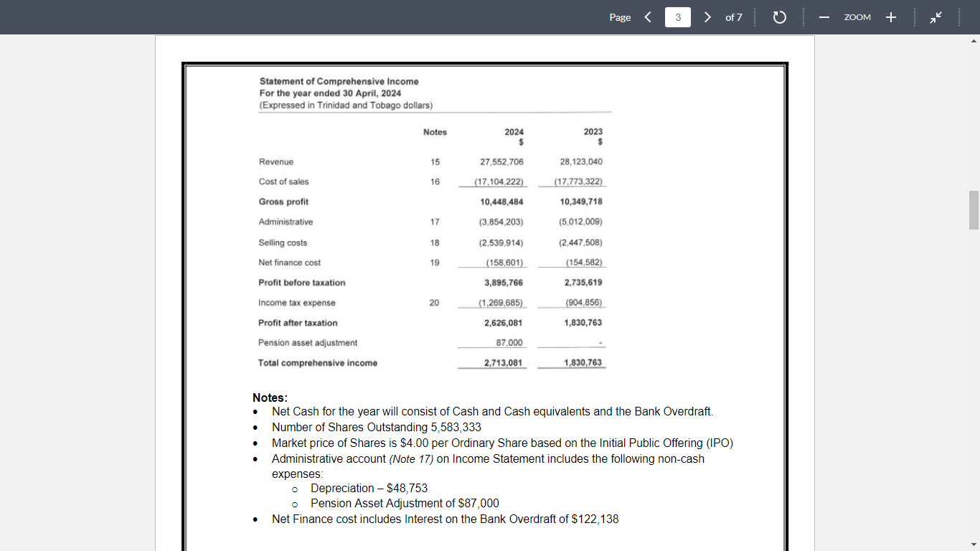This screenshot has height=551, width=980.
Task: Click the Notes column header
Action: [x=435, y=132]
